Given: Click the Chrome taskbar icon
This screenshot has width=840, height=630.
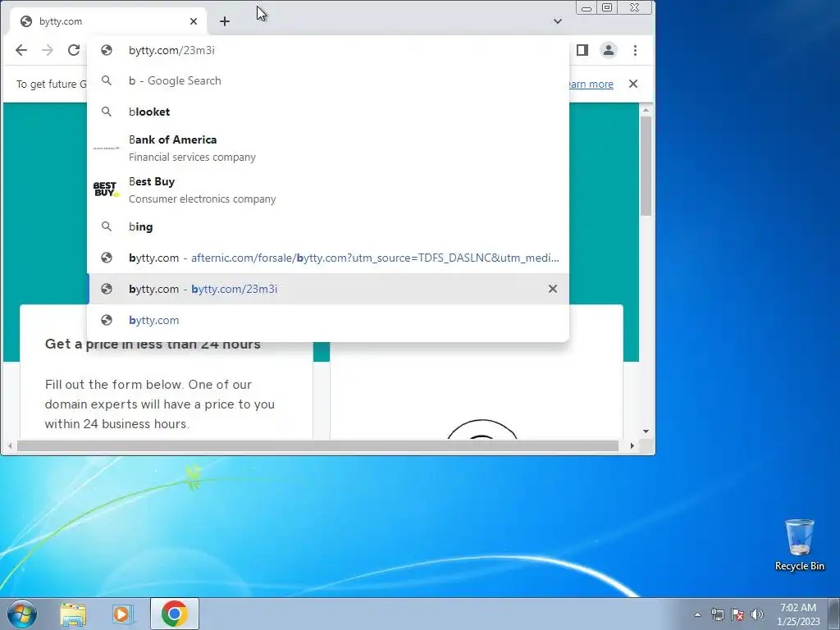Looking at the screenshot, I should [175, 614].
